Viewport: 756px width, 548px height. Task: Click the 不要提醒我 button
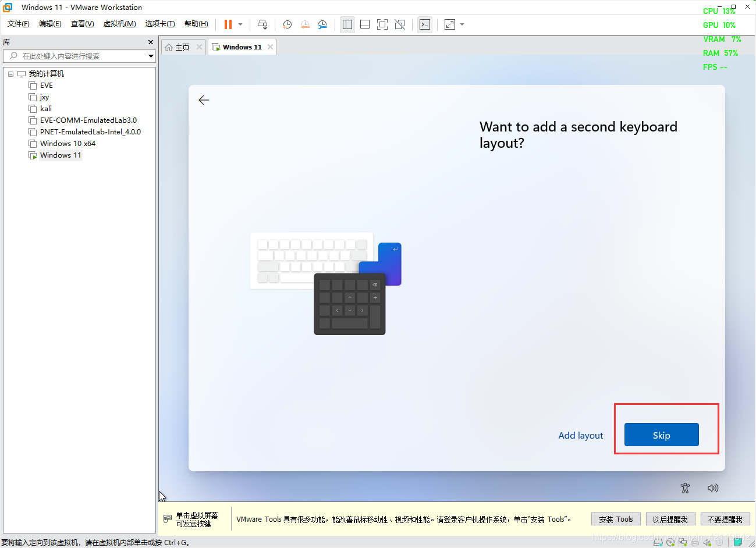click(725, 519)
